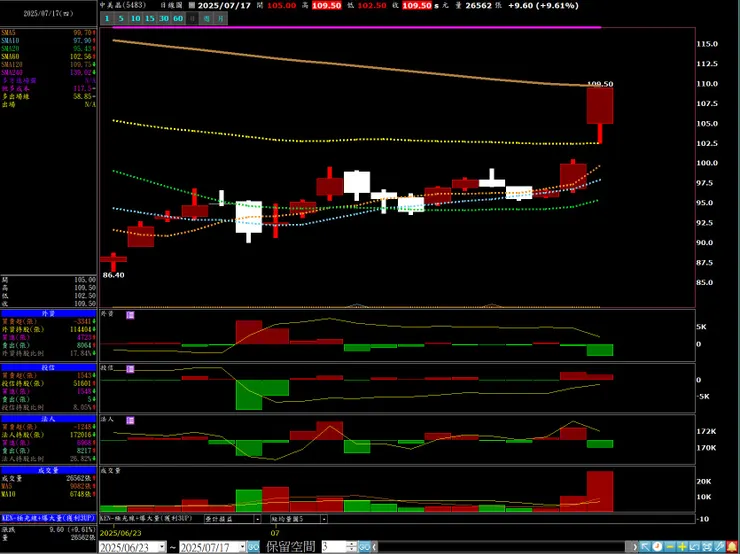
Task: Open alerts with the orange bell icon
Action: [732, 547]
